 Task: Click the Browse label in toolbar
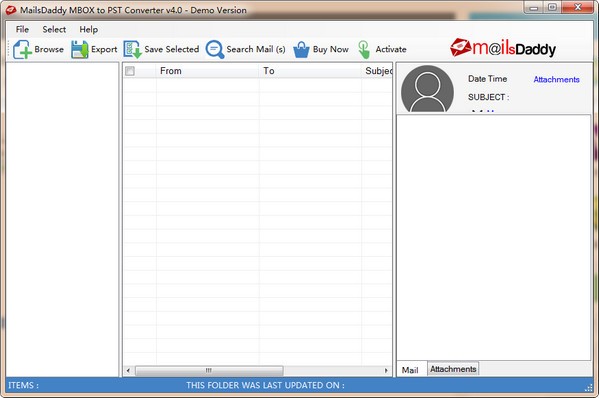49,49
